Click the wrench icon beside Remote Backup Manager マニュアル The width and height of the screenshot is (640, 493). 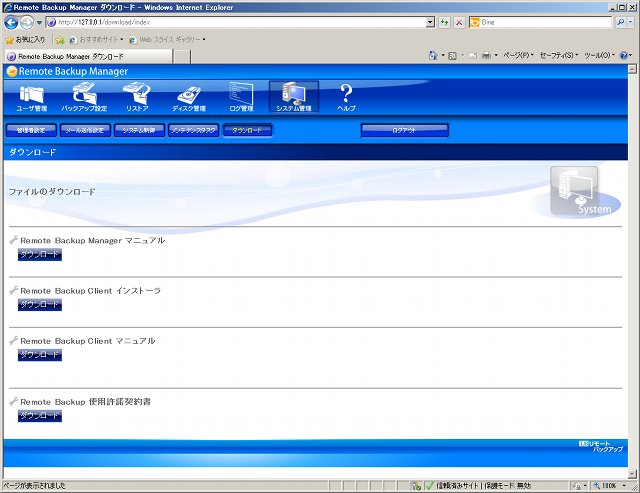pyautogui.click(x=13, y=240)
